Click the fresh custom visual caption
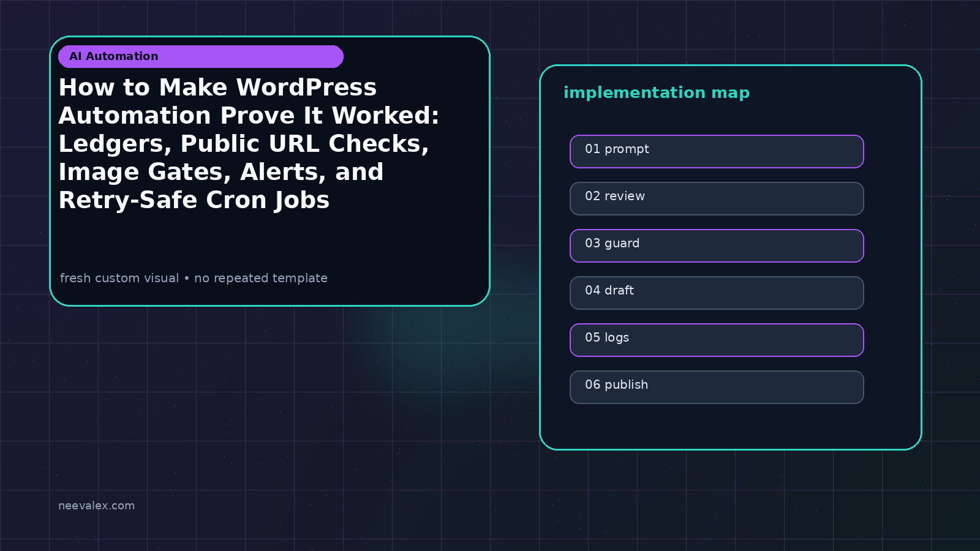Image resolution: width=980 pixels, height=551 pixels. [194, 278]
